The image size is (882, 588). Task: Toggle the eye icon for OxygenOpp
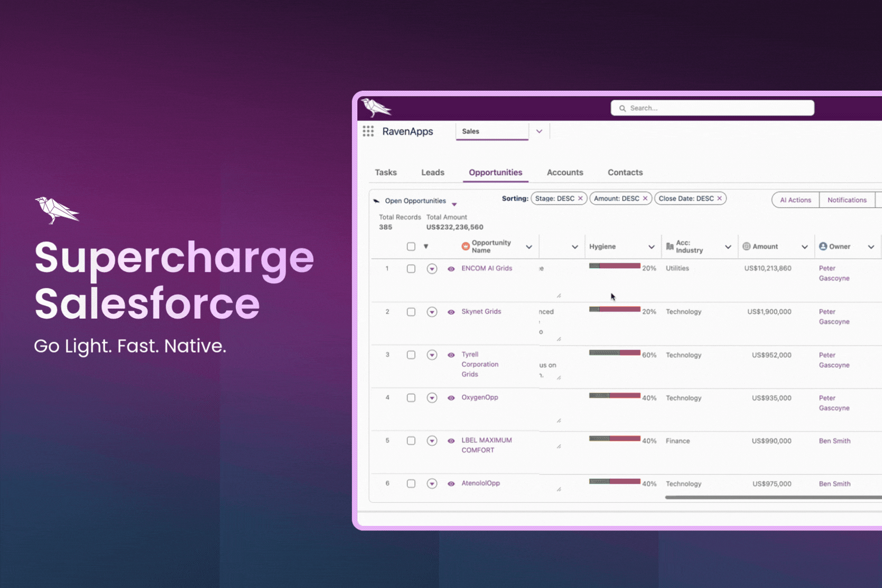(451, 398)
